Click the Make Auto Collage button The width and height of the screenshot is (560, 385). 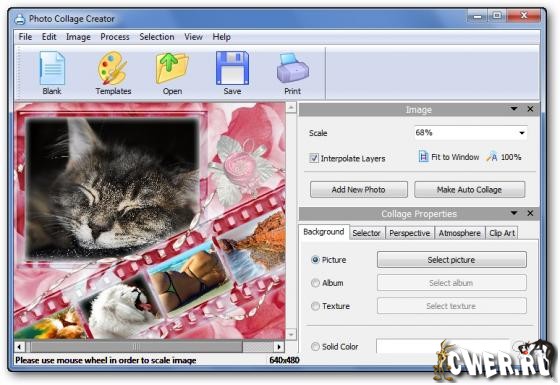point(469,190)
